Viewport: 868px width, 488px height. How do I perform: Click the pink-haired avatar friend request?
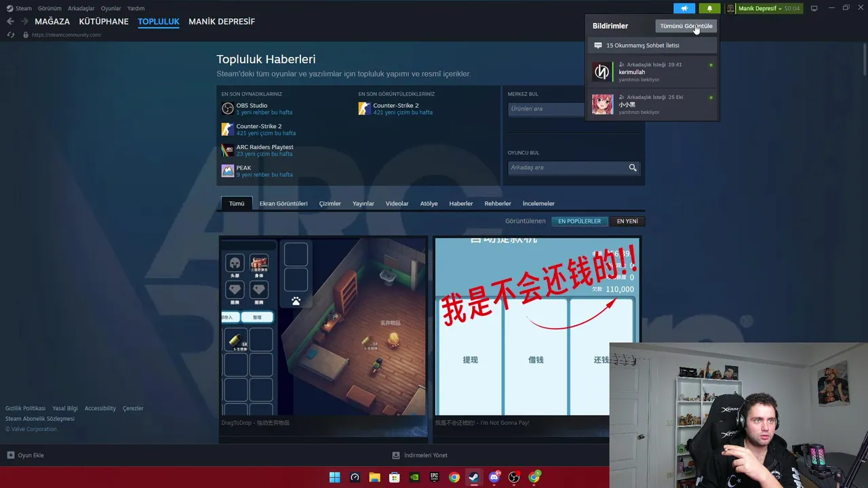[x=602, y=104]
